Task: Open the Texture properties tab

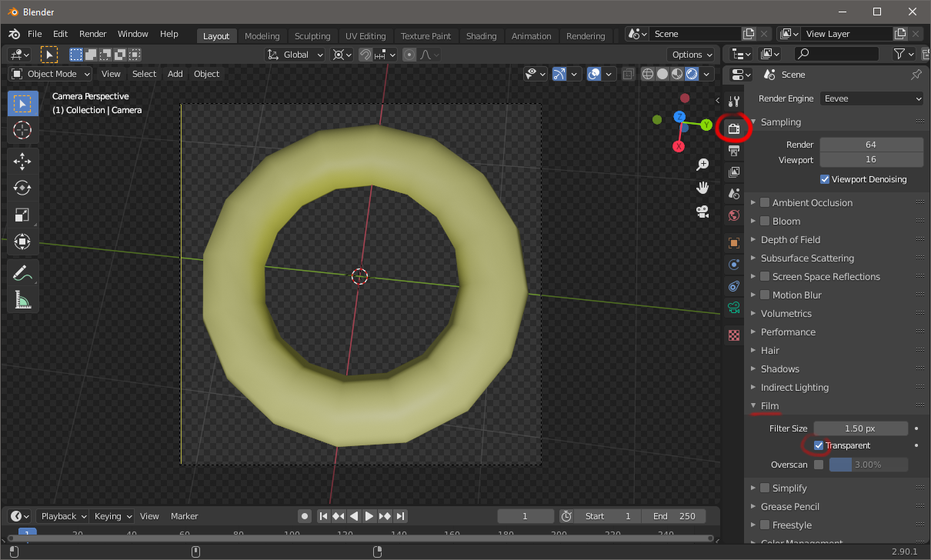Action: tap(734, 335)
